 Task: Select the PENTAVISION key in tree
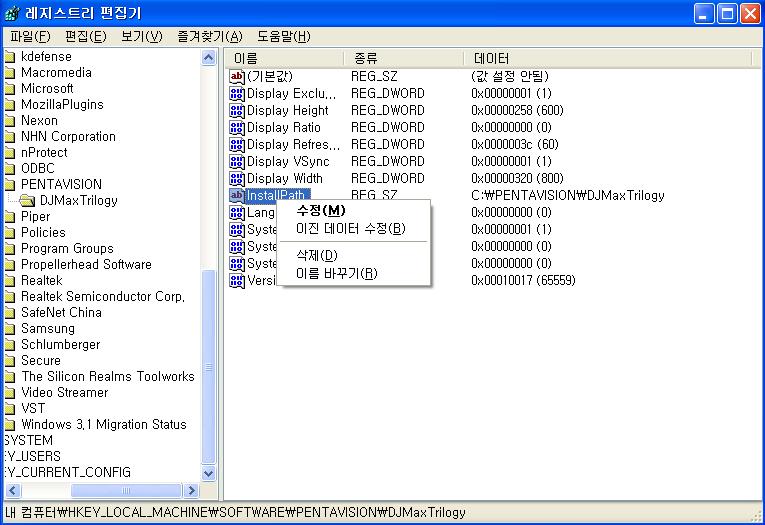61,184
